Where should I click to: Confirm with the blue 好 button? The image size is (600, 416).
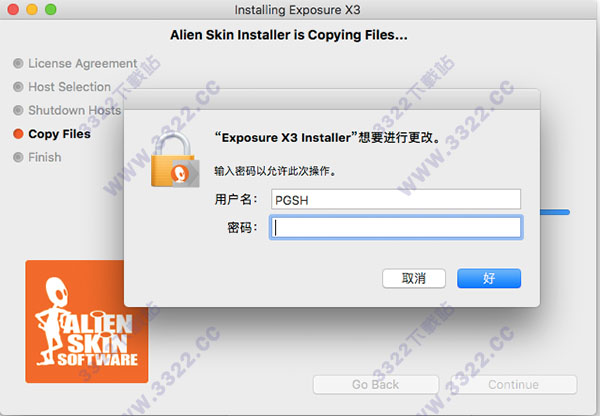tap(489, 278)
